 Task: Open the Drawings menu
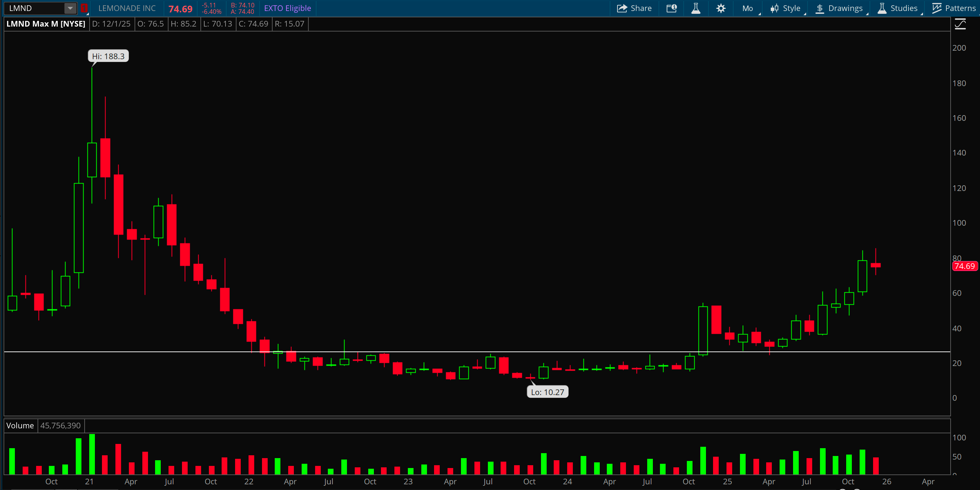pyautogui.click(x=845, y=9)
